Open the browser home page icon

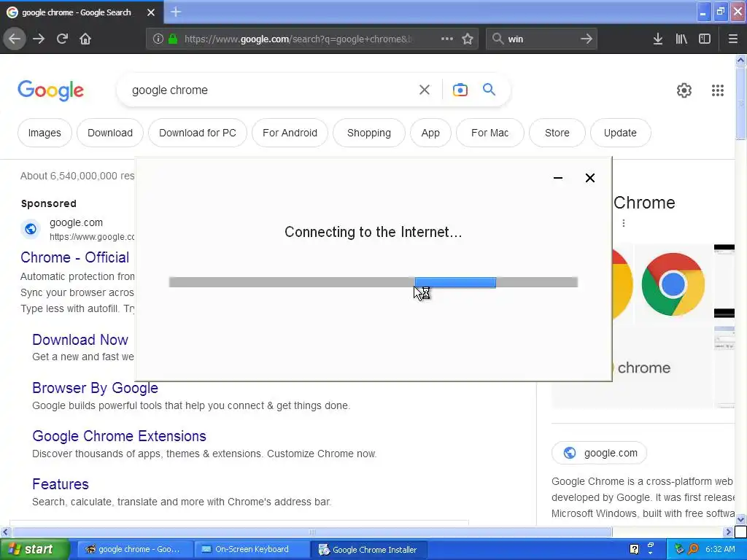coord(85,39)
